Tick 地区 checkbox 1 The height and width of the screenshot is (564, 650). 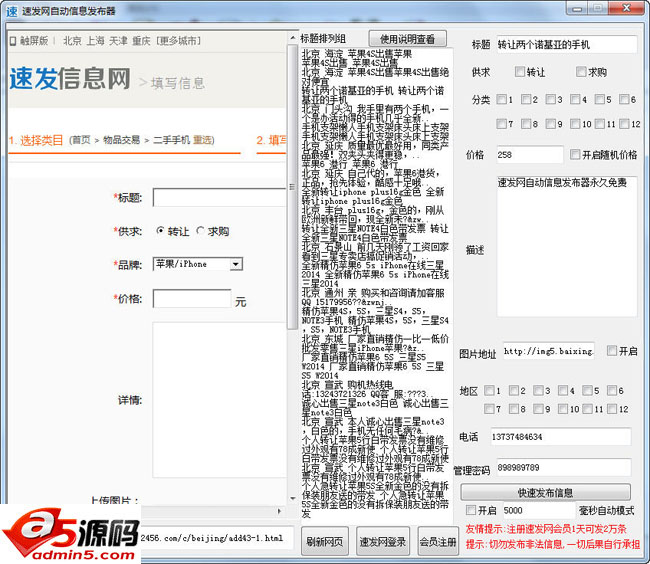[x=489, y=390]
